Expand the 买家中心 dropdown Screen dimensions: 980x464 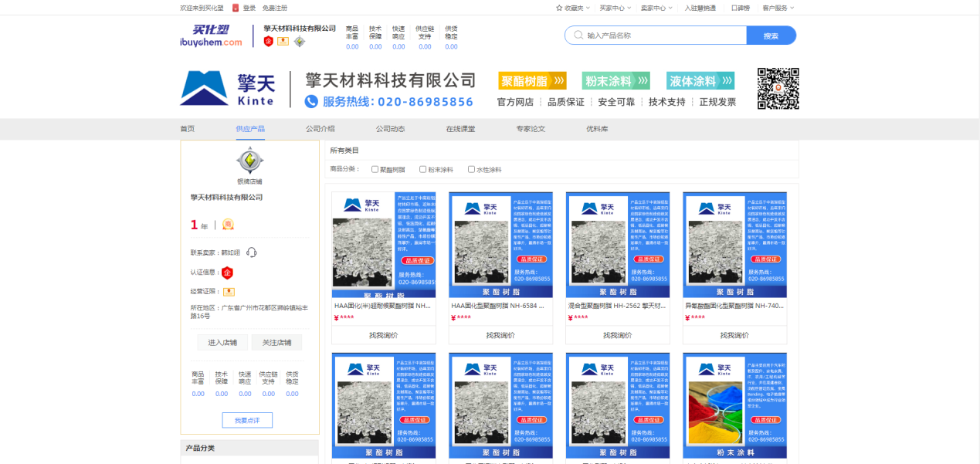tap(615, 8)
